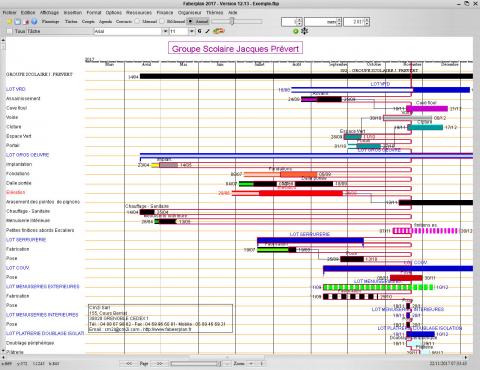Select the Bi-annuel radio button
Image resolution: width=480 pixels, height=370 pixels.
[162, 21]
